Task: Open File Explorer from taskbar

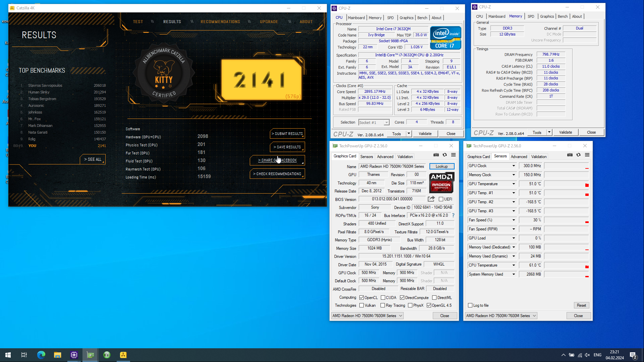Action: click(x=58, y=355)
